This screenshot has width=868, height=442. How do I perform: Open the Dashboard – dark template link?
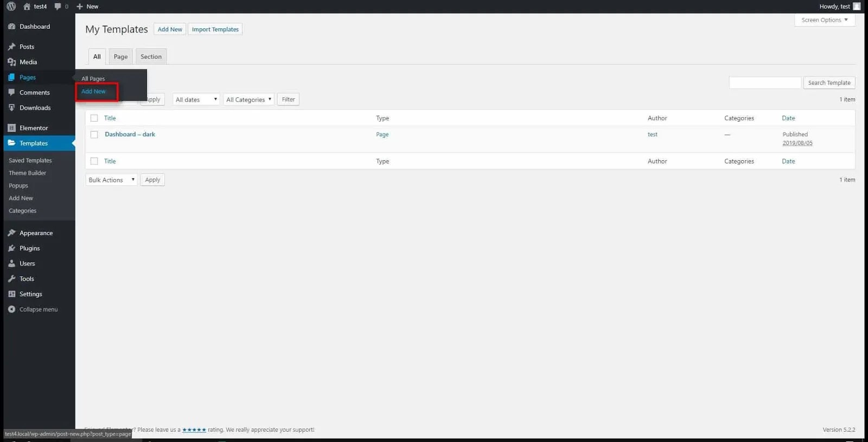click(130, 134)
